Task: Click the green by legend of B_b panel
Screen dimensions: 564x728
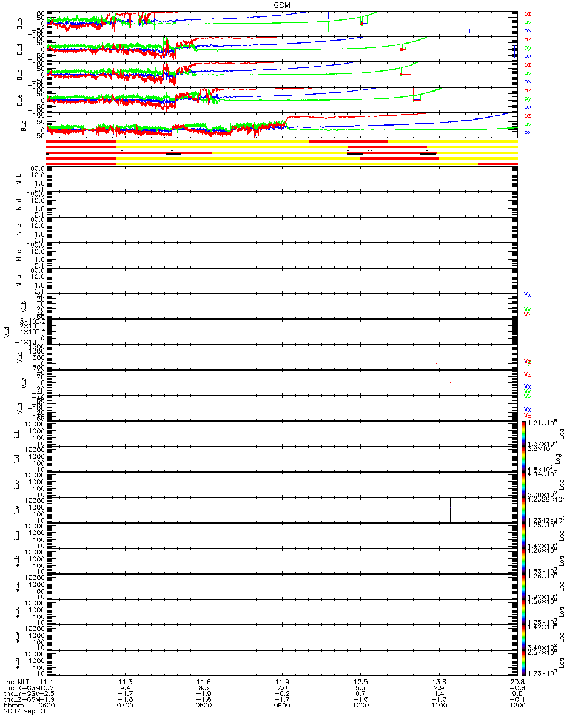Action: pos(528,22)
